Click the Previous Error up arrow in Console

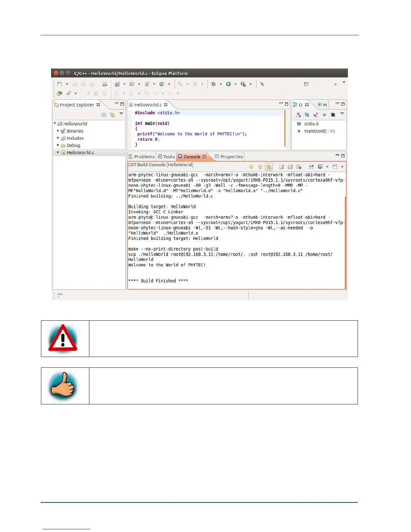click(x=260, y=167)
